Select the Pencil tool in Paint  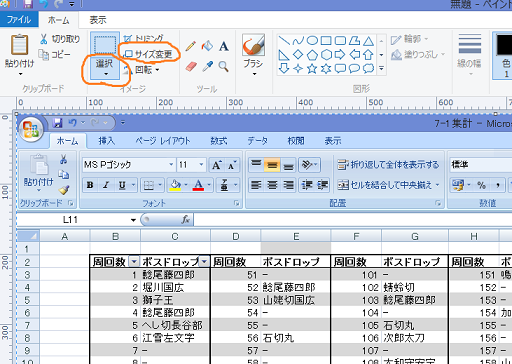tap(190, 46)
